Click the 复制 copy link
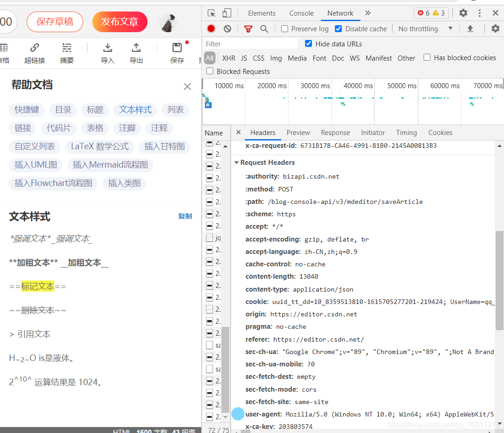504x433 pixels. 185,216
